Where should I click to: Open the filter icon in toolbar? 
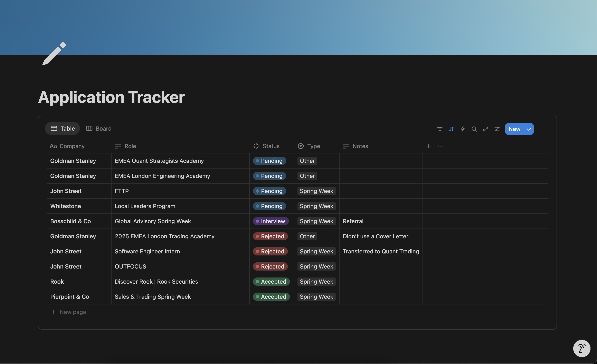click(439, 129)
